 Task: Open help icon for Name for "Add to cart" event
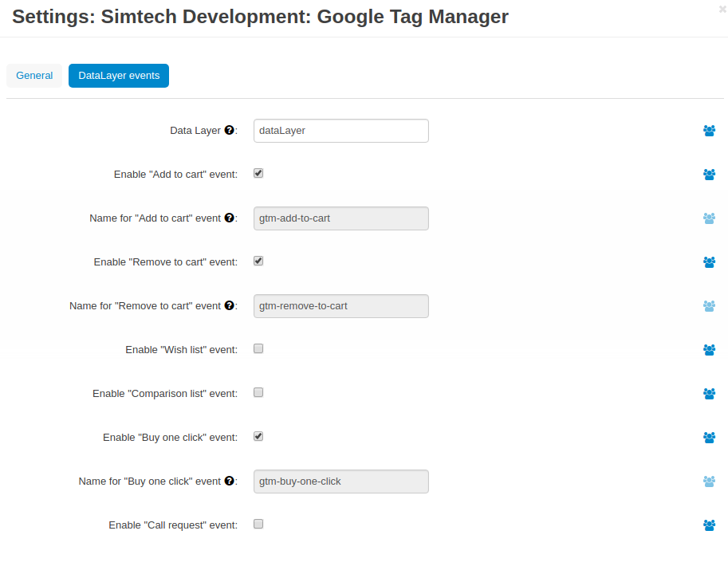[229, 218]
